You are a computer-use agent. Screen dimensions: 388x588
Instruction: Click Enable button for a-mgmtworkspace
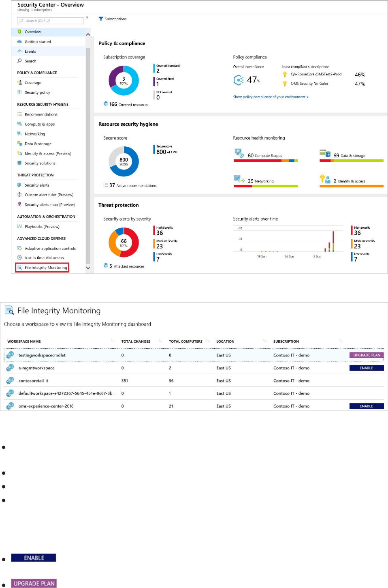367,368
